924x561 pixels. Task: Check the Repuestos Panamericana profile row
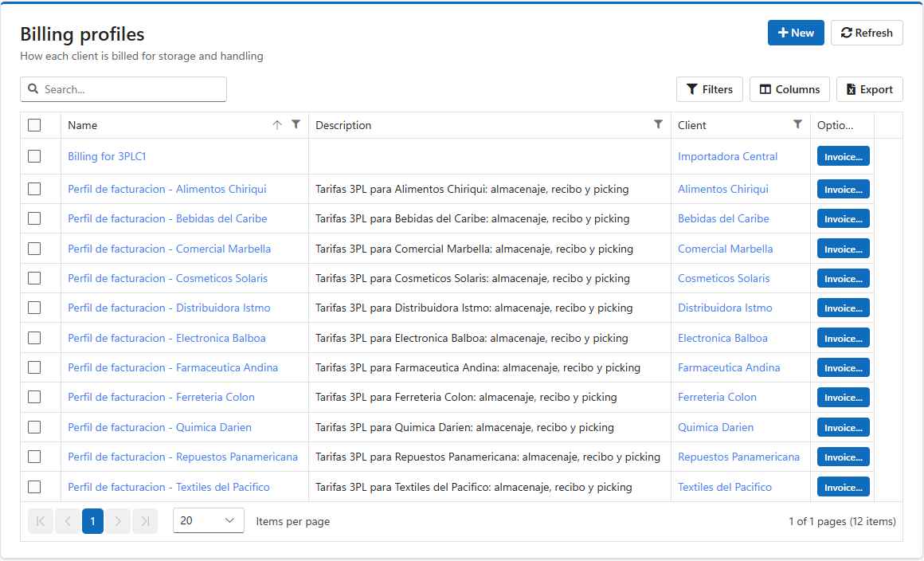click(34, 457)
